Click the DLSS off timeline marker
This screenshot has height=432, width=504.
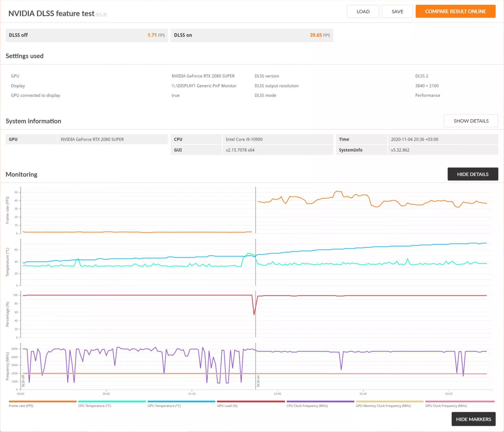pos(23,381)
